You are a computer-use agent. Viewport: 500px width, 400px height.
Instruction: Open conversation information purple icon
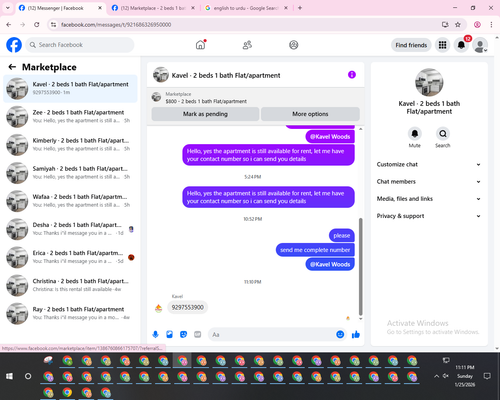[352, 75]
